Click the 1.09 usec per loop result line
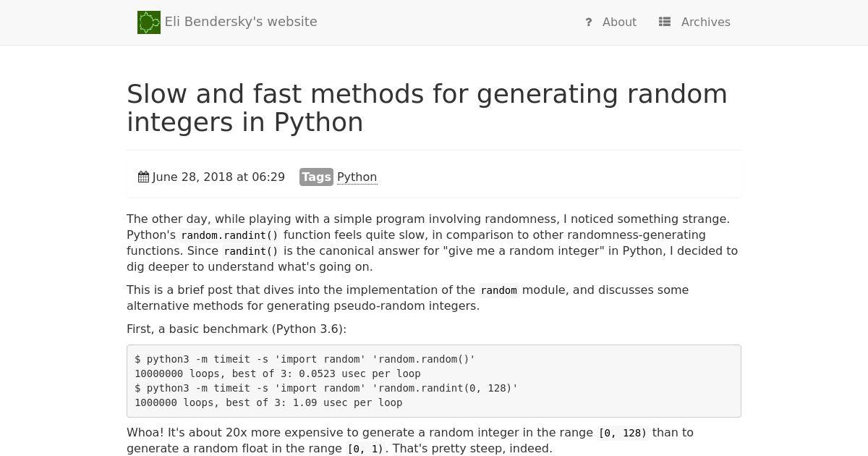The height and width of the screenshot is (456, 868). click(268, 402)
